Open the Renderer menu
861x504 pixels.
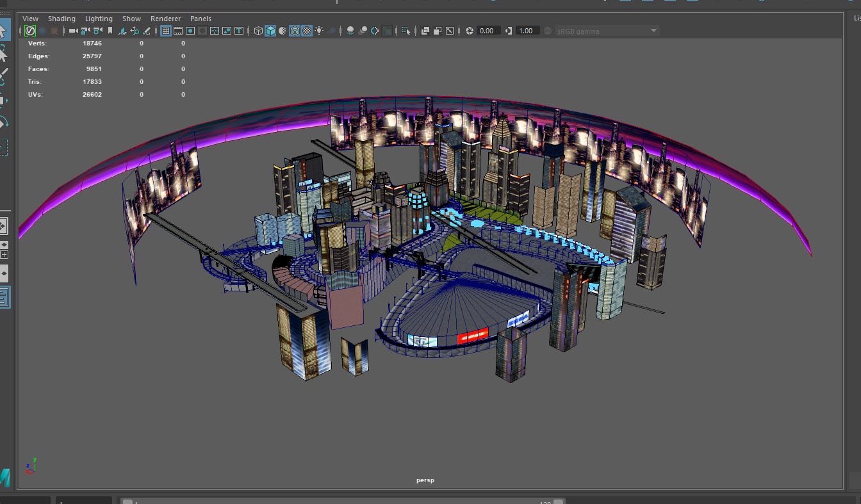(165, 19)
